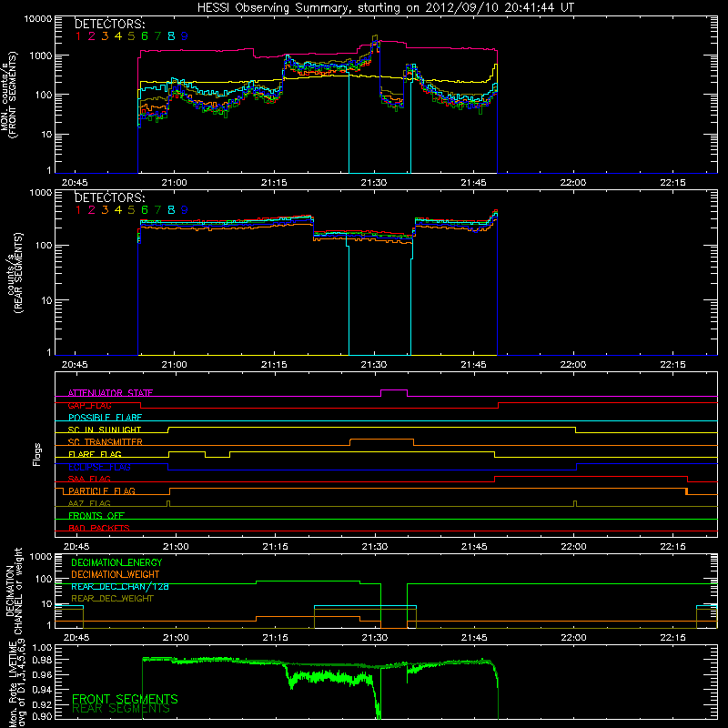Click the PARTICLE_FLAG label
The image size is (728, 728).
102,490
